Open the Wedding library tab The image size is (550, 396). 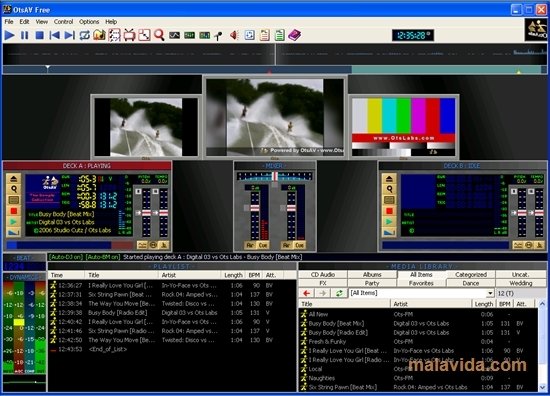pos(521,283)
